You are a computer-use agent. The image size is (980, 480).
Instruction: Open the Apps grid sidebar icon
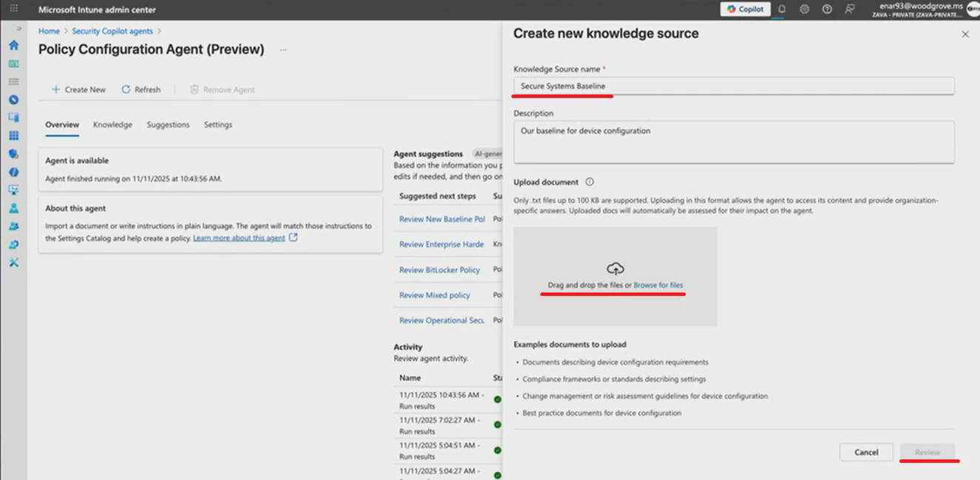[x=13, y=136]
